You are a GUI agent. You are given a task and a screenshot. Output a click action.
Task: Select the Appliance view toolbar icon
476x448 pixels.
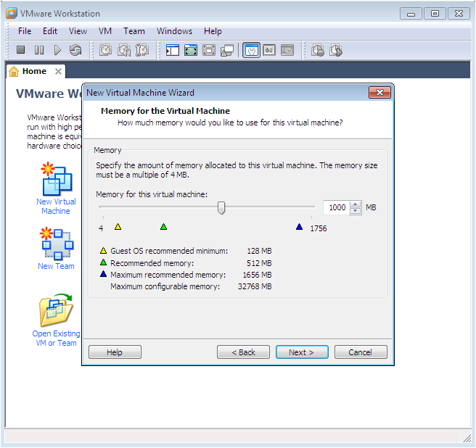click(269, 50)
